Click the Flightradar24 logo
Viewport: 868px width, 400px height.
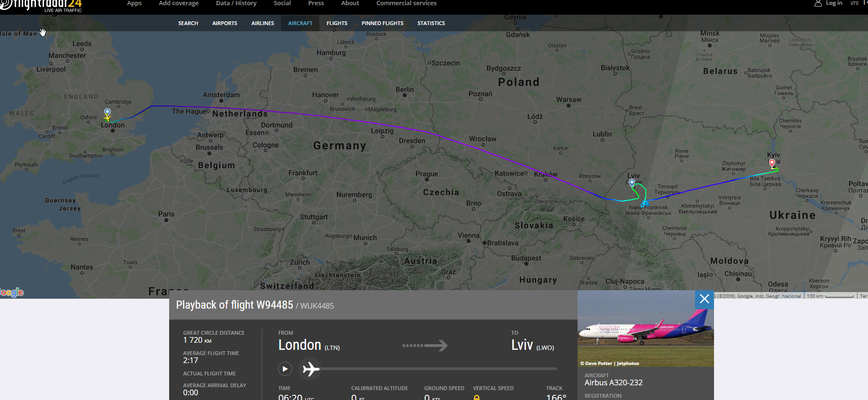point(42,6)
